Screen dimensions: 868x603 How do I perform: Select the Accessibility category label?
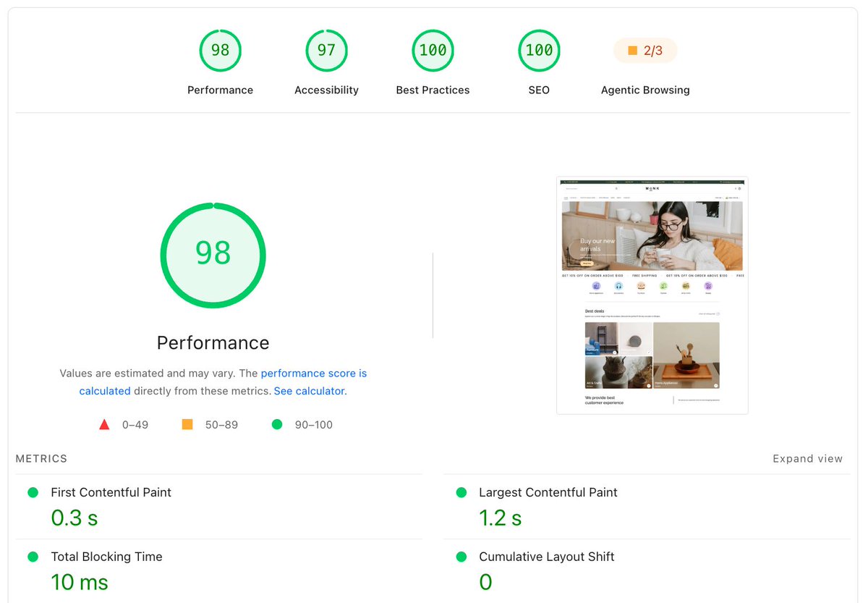click(326, 90)
